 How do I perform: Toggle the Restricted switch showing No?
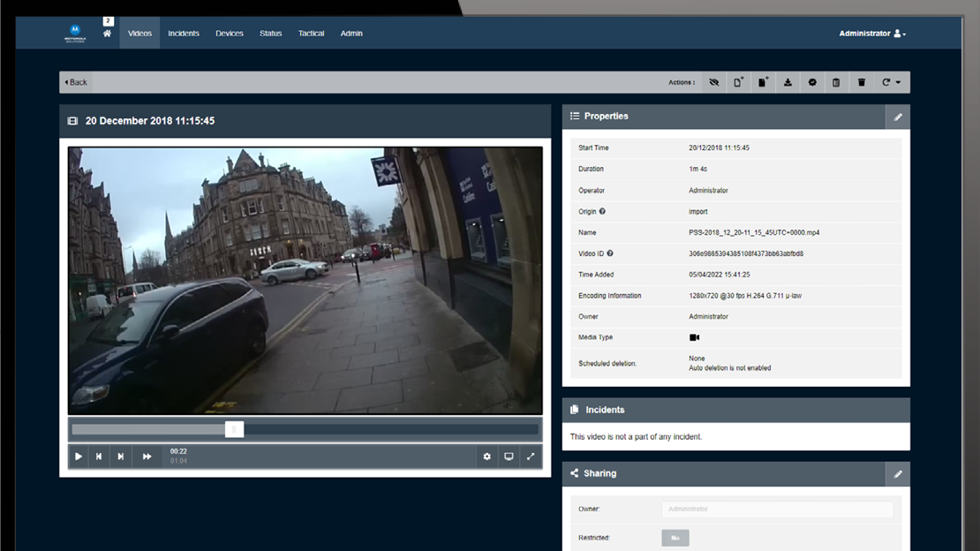(x=675, y=538)
